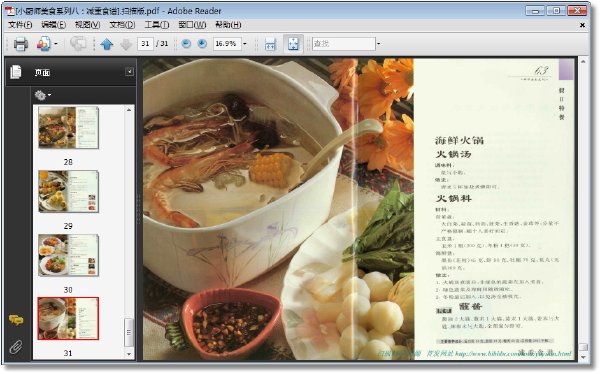Select page 28 thumbnail
Image resolution: width=600 pixels, height=374 pixels.
(68, 128)
